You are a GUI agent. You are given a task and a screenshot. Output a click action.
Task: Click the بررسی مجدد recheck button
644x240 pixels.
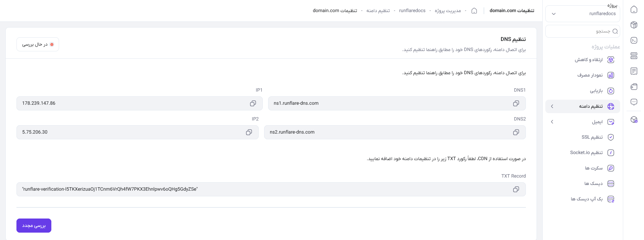click(x=34, y=226)
